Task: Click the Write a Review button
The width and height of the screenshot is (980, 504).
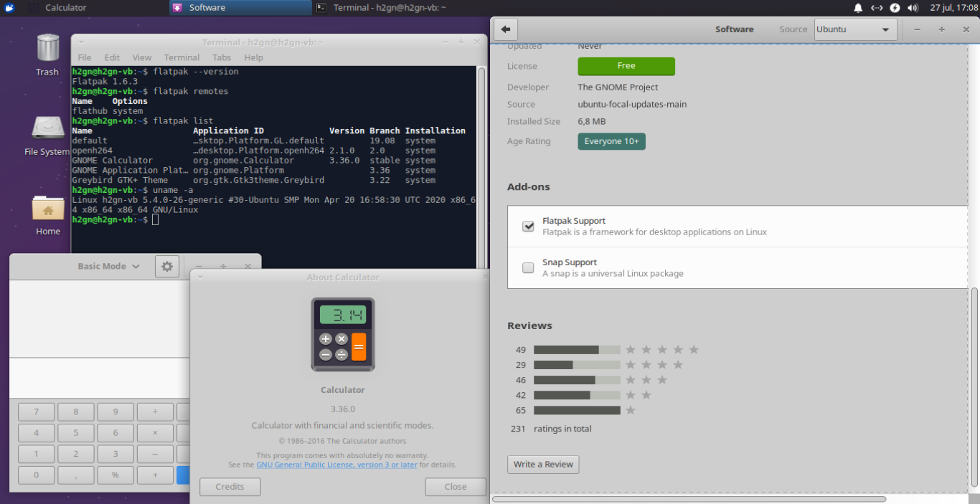Action: (543, 464)
